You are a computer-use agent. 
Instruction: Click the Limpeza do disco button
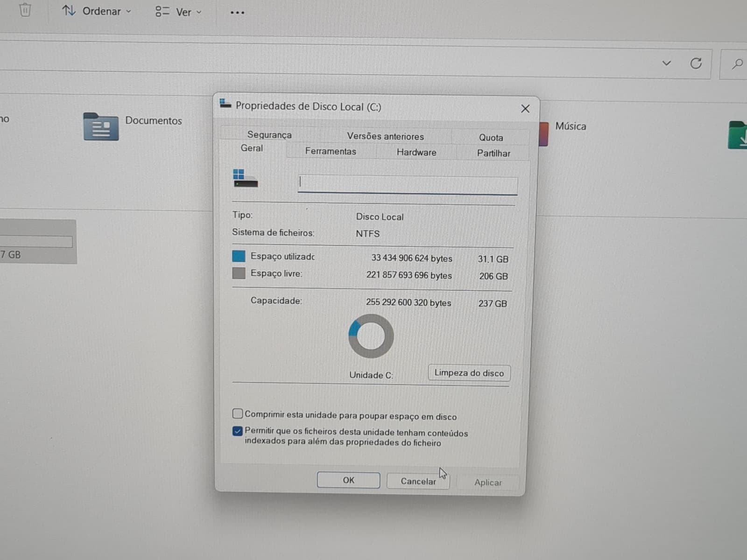click(x=469, y=373)
